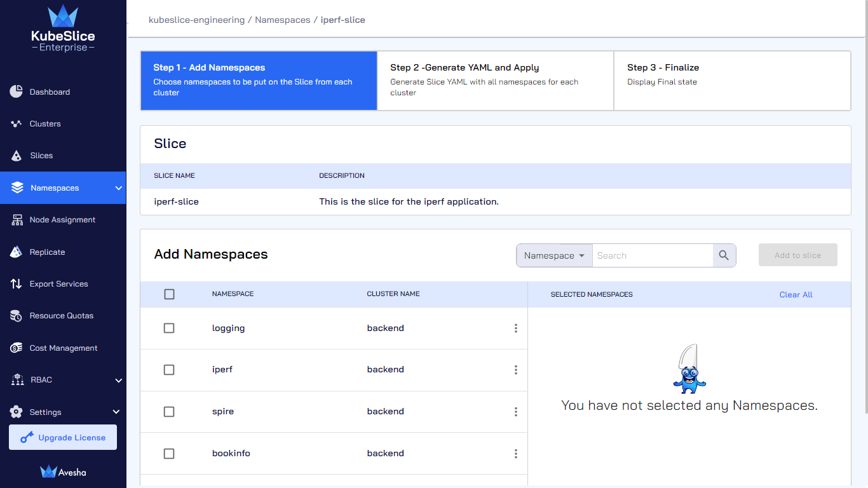Expand the Settings sidebar chevron
Viewport: 868px width, 488px height.
pyautogui.click(x=116, y=412)
